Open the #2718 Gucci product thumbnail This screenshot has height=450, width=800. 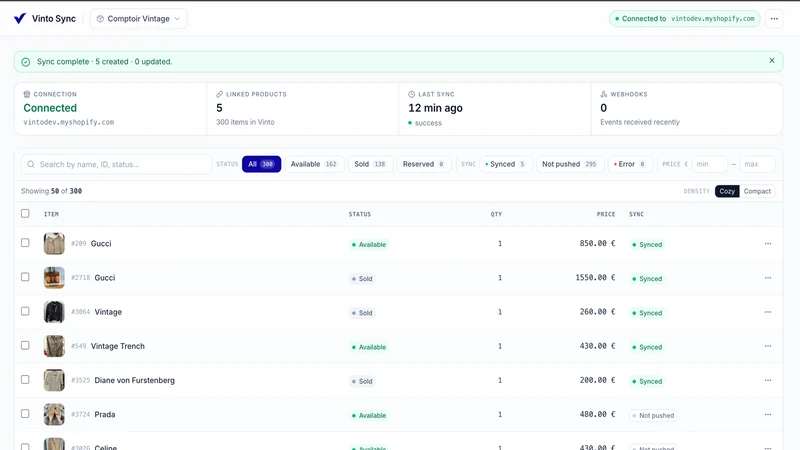(54, 278)
